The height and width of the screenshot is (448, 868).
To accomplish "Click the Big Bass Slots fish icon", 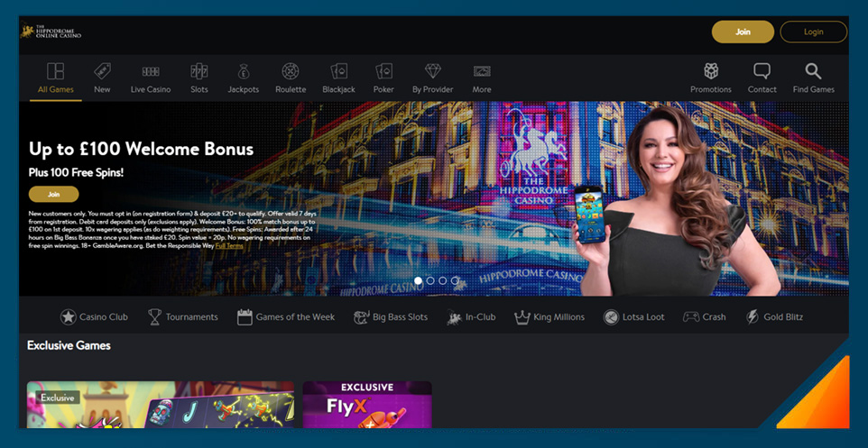I will (361, 317).
